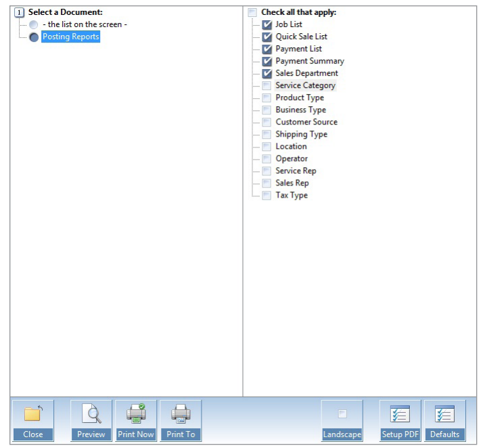Uncheck the Sales Department checkbox
This screenshot has height=448, width=483.
point(267,73)
